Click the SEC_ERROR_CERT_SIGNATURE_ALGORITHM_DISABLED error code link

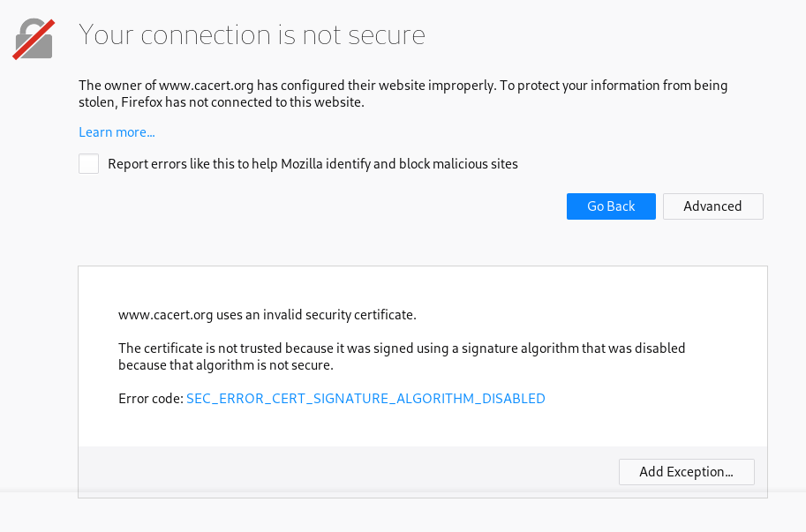pyautogui.click(x=365, y=399)
